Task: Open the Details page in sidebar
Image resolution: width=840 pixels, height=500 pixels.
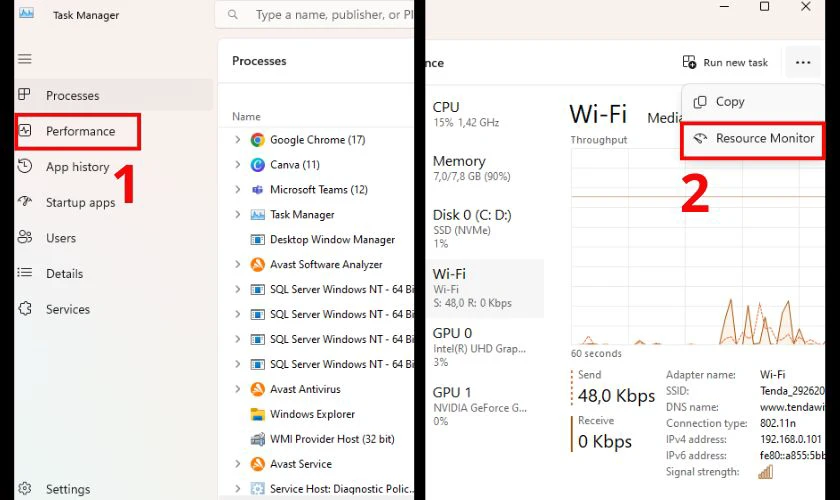Action: [64, 274]
